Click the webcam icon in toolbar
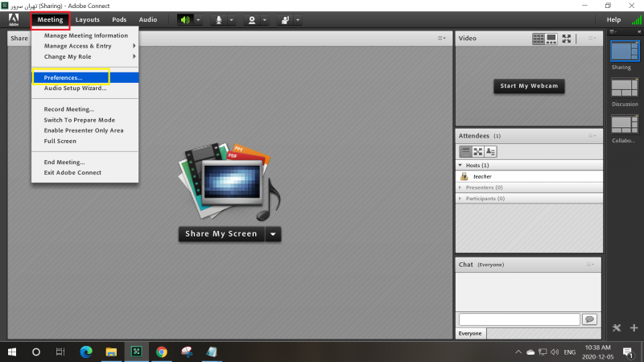Viewport: 644px width, 362px height. (x=251, y=19)
